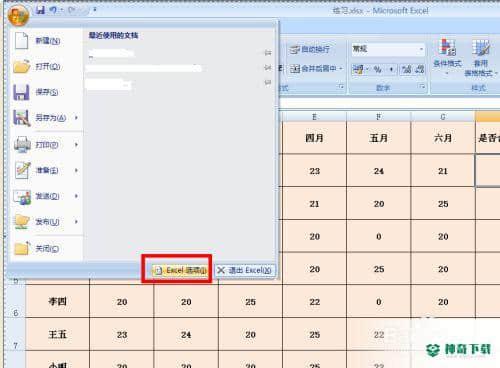Open accounting format dropdown arrow
Screen dimensions: 500x368
pos(367,69)
